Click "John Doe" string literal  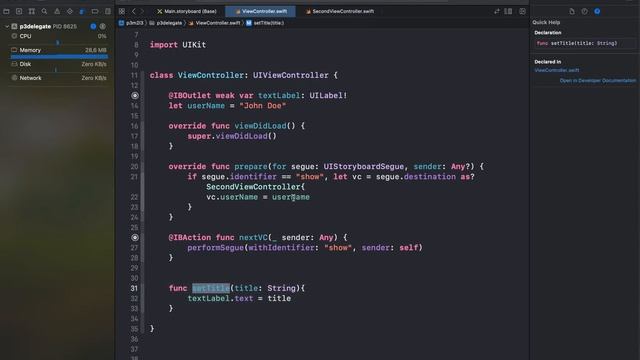point(262,106)
